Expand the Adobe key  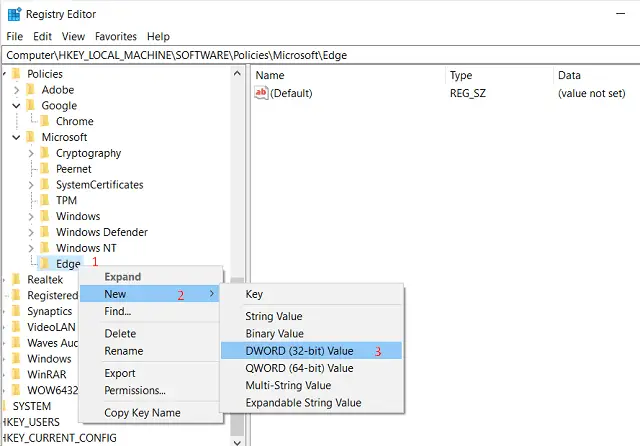pyautogui.click(x=16, y=90)
